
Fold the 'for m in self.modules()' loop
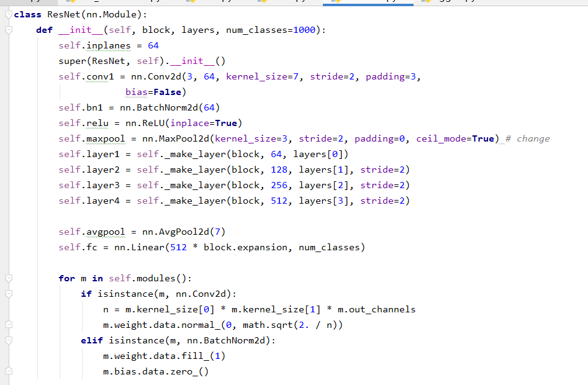click(x=9, y=278)
